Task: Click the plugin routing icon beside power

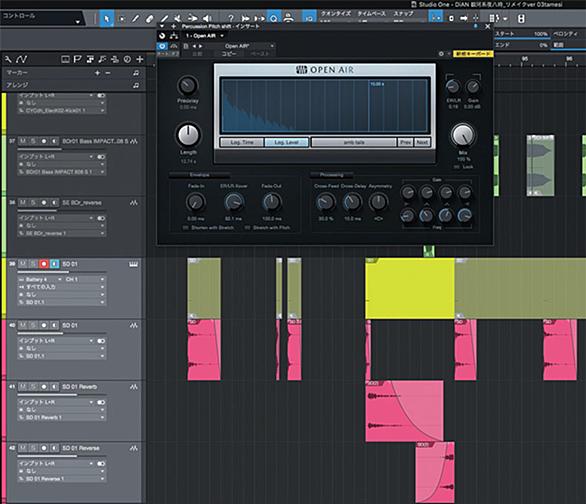Action: (x=174, y=36)
